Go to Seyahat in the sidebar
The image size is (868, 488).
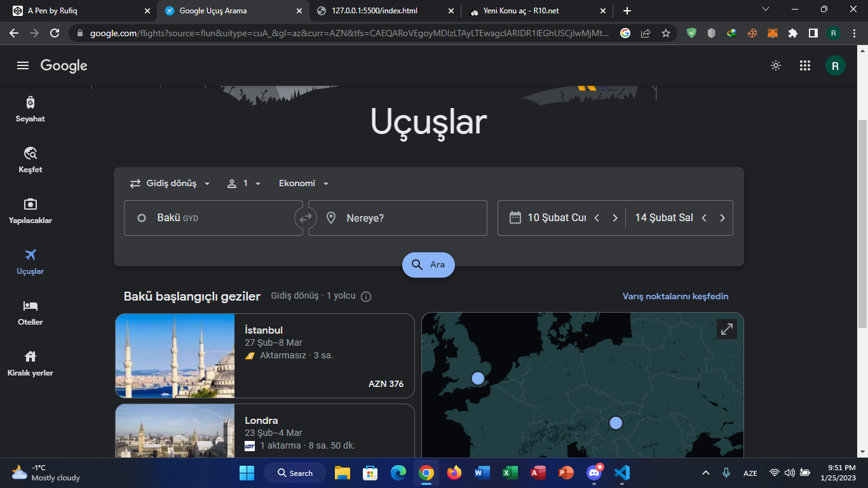[x=31, y=109]
